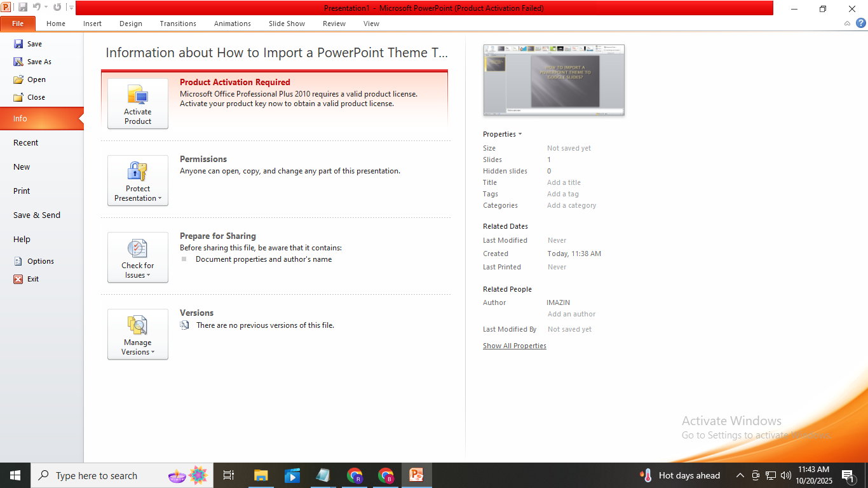This screenshot has height=488, width=868.
Task: Click the Save As icon in sidebar
Action: (x=18, y=62)
